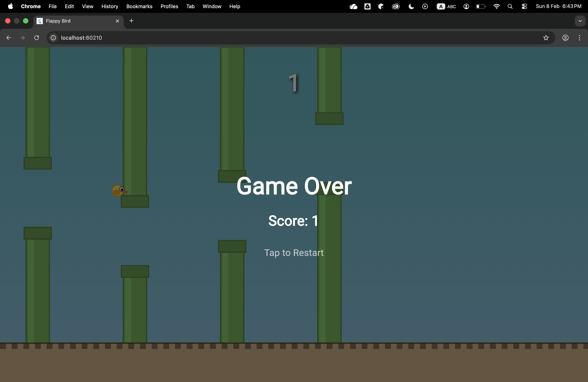The height and width of the screenshot is (382, 588).
Task: Expand the tab search dropdown chevron
Action: 580,21
